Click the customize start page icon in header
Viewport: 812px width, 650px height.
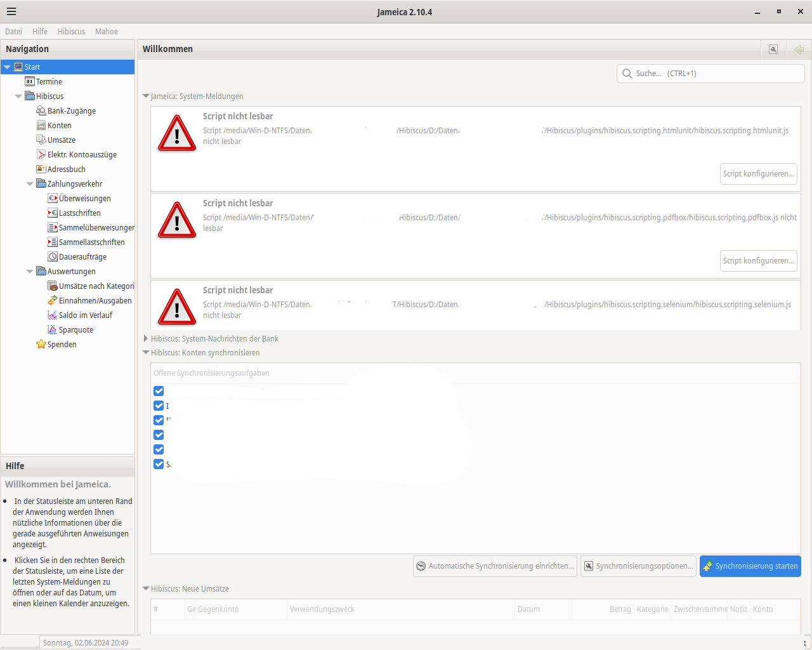773,49
